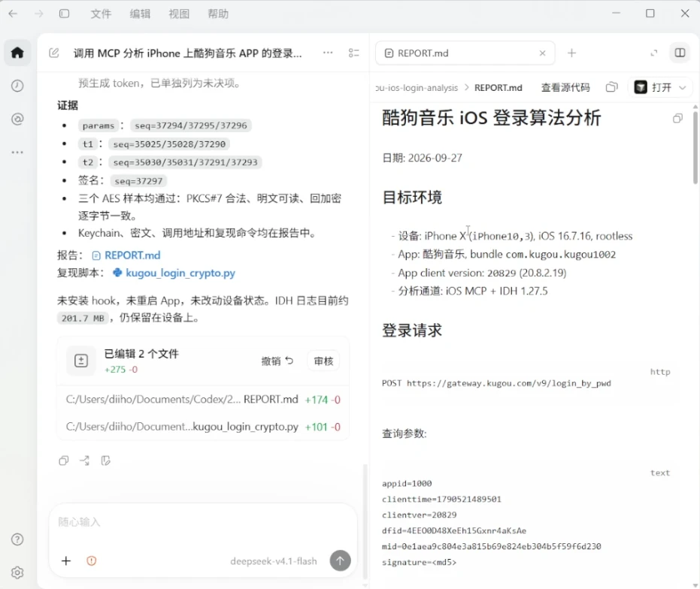Screen dimensions: 700x589
Task: Open the task list icon beside conversation title
Action: point(354,53)
